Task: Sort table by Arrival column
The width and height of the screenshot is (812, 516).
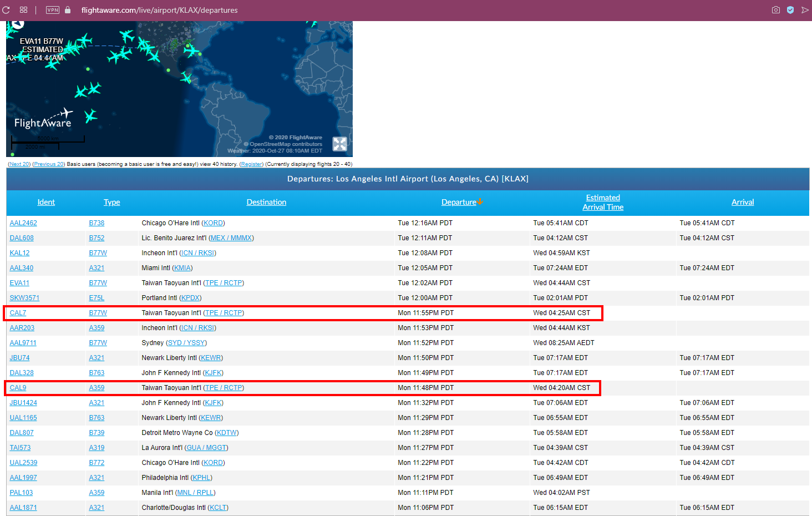Action: click(x=743, y=202)
